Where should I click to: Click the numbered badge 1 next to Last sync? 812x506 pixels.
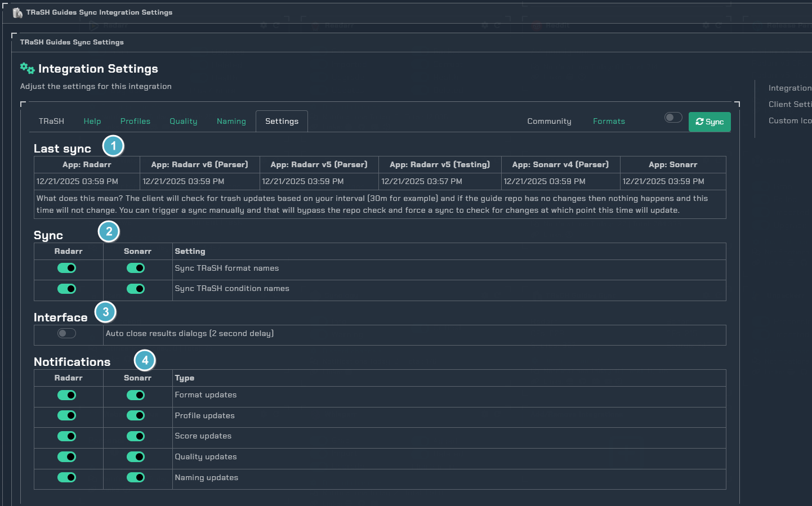113,146
